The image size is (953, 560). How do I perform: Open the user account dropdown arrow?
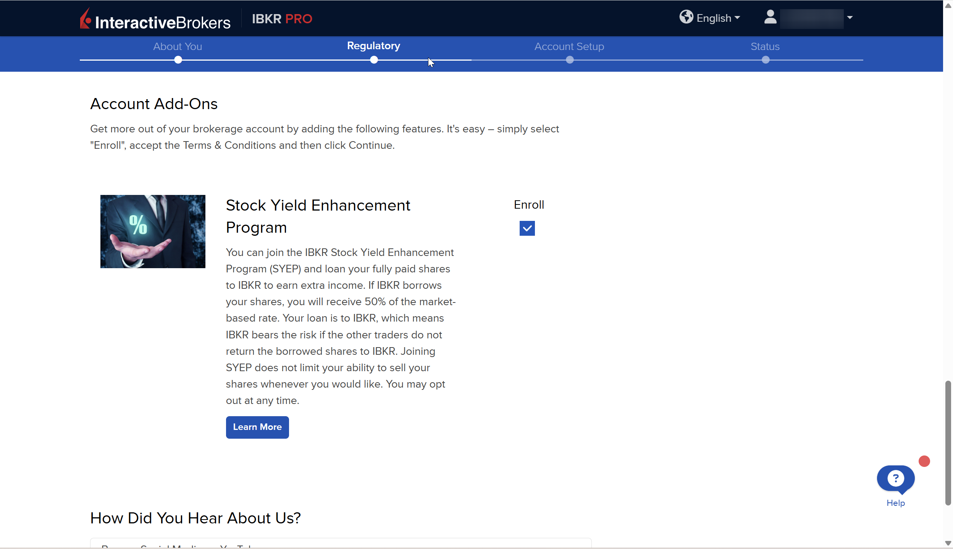click(850, 18)
